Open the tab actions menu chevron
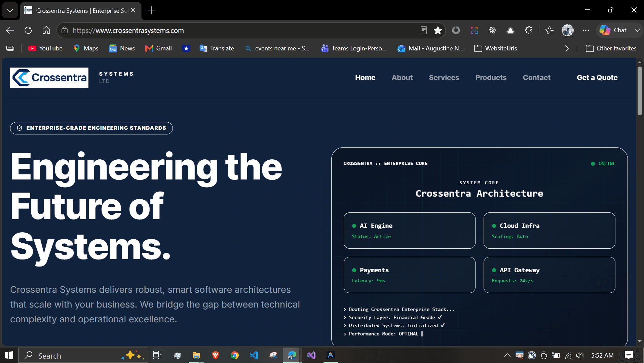 point(10,10)
